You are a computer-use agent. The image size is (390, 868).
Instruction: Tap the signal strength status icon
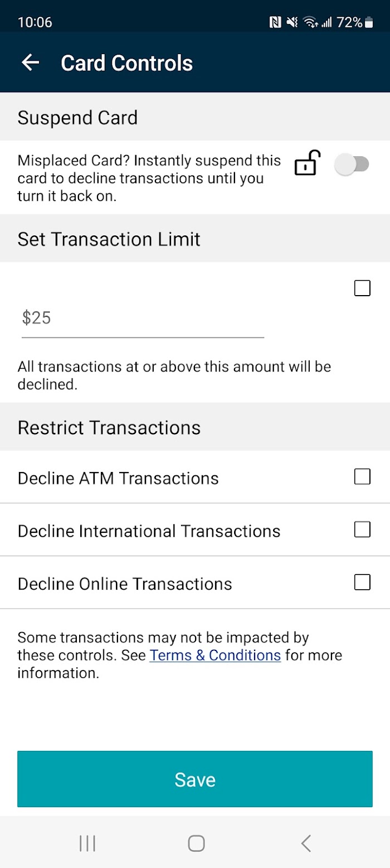tap(327, 22)
